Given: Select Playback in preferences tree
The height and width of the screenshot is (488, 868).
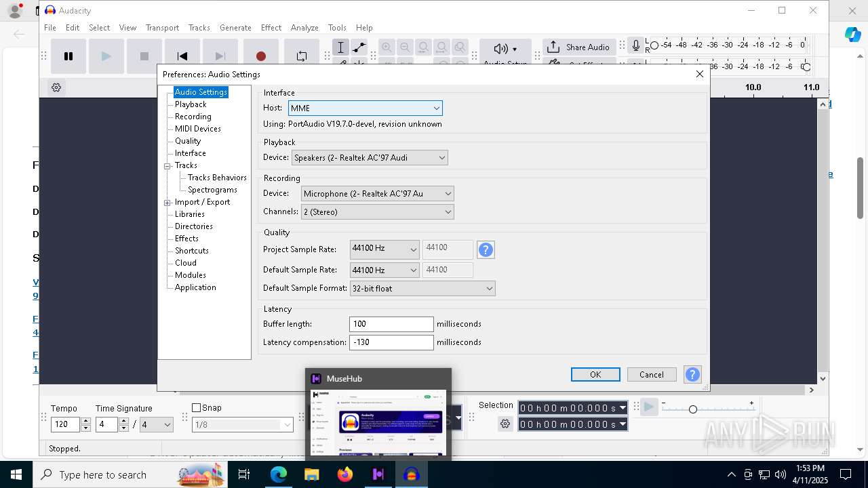Looking at the screenshot, I should pyautogui.click(x=191, y=104).
